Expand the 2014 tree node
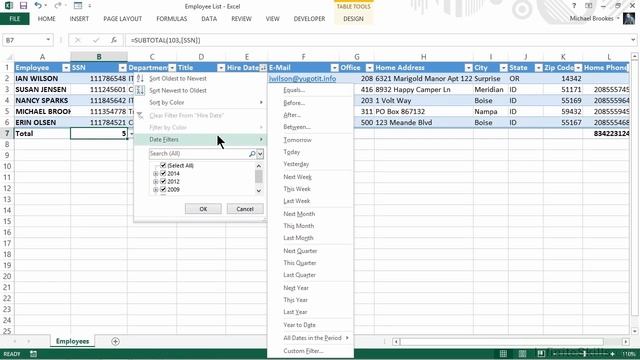The image size is (640, 360). pos(156,173)
